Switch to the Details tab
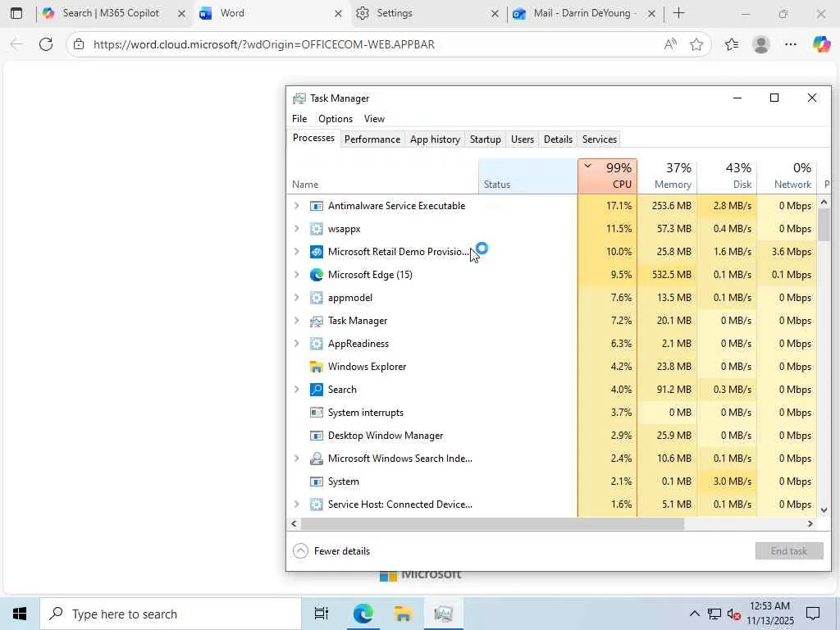This screenshot has width=840, height=630. click(558, 139)
